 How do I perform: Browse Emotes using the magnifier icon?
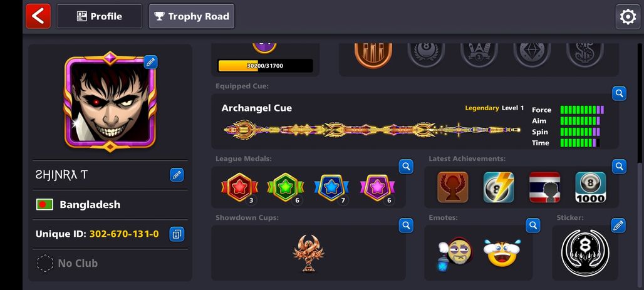[x=533, y=225]
